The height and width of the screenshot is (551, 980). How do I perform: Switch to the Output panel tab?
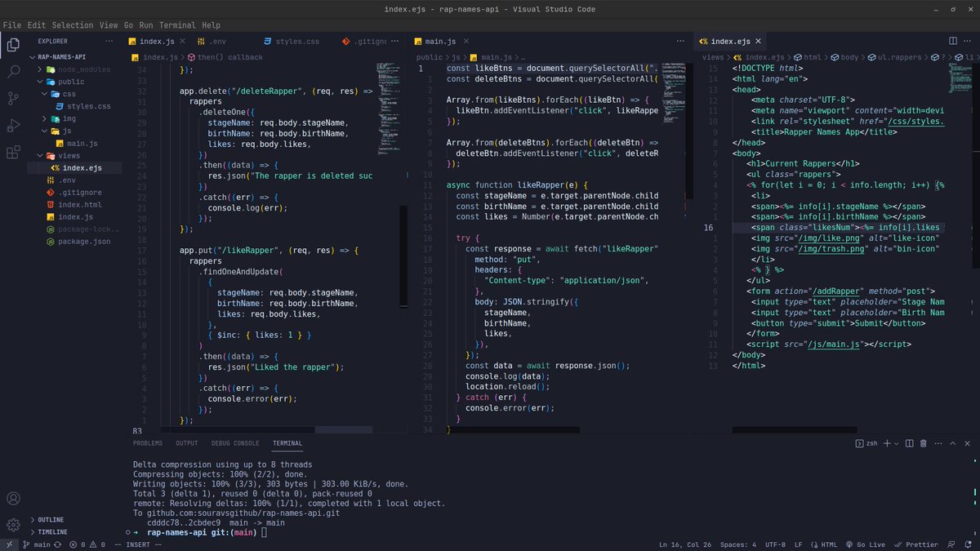coord(187,443)
